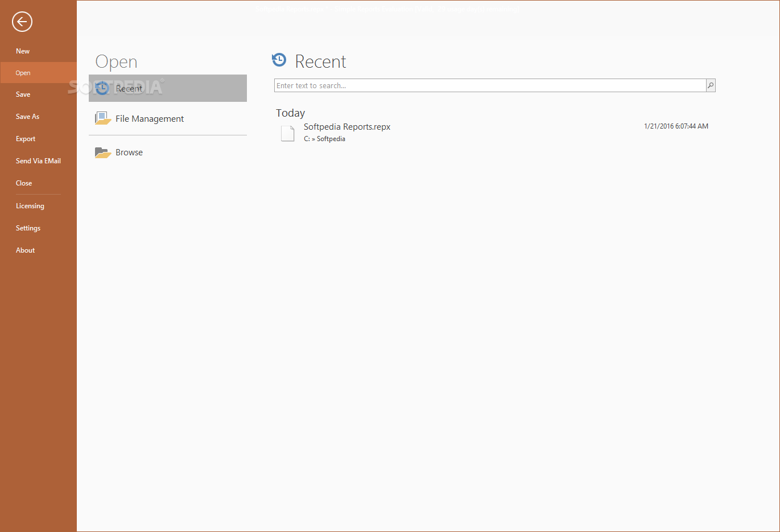Select Open in the backstage menu
The image size is (780, 532).
pos(38,73)
